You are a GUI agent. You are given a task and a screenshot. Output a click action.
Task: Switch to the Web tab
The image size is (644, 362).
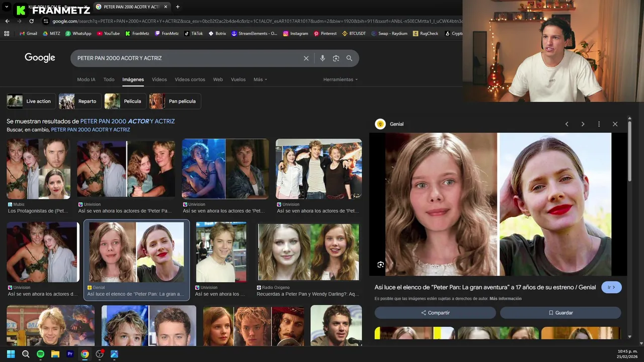(x=218, y=79)
